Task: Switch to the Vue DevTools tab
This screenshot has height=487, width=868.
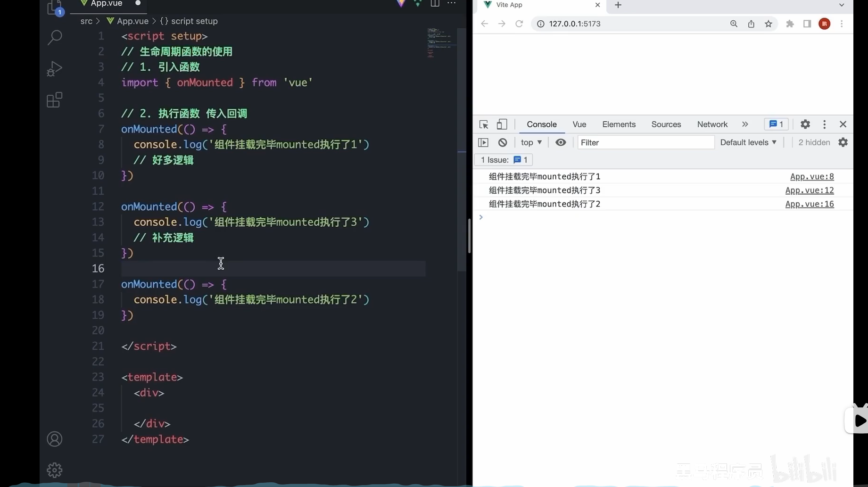Action: coord(579,124)
